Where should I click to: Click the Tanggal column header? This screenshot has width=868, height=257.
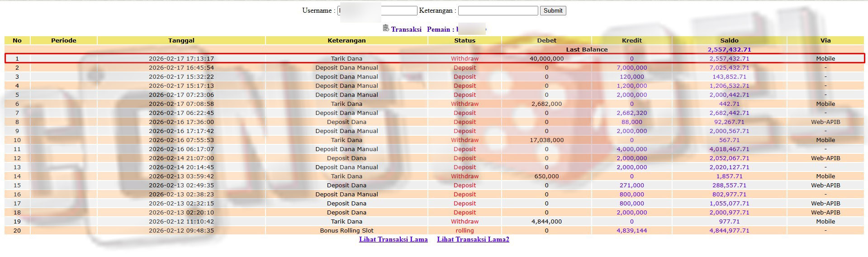(x=181, y=40)
